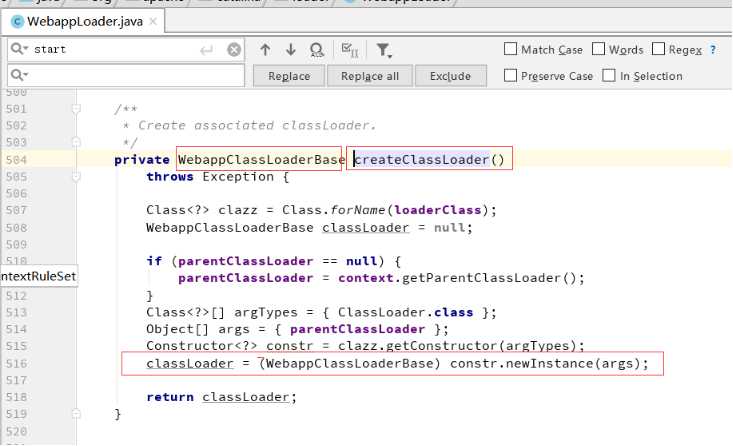Click line number 508 in gutter
The width and height of the screenshot is (733, 446).
(16, 228)
